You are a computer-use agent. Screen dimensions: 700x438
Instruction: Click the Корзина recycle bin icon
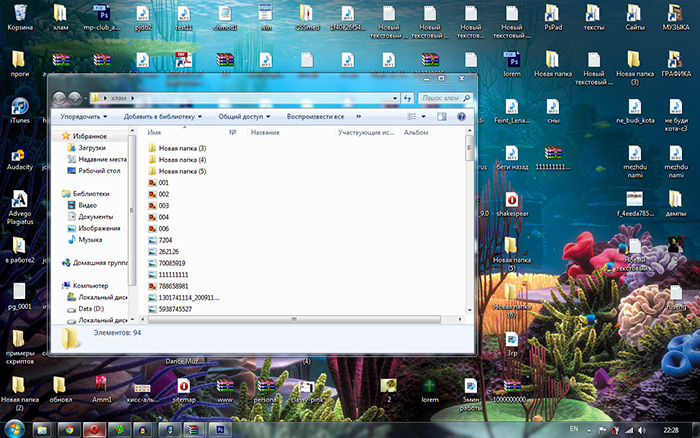click(x=19, y=15)
